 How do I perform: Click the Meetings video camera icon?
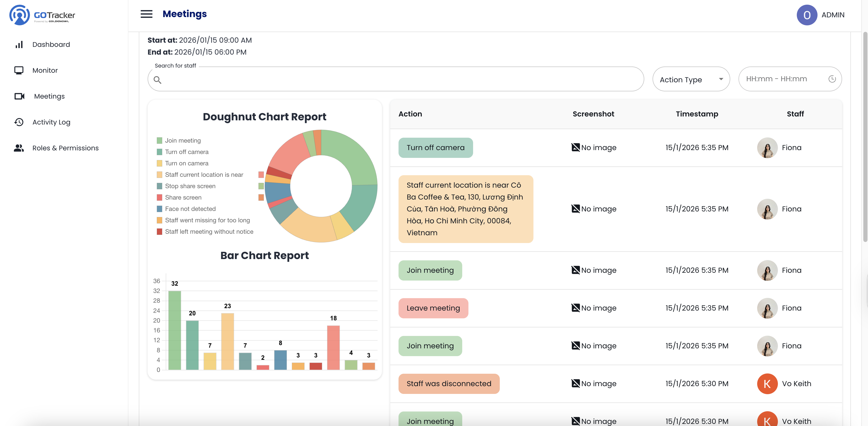point(19,96)
